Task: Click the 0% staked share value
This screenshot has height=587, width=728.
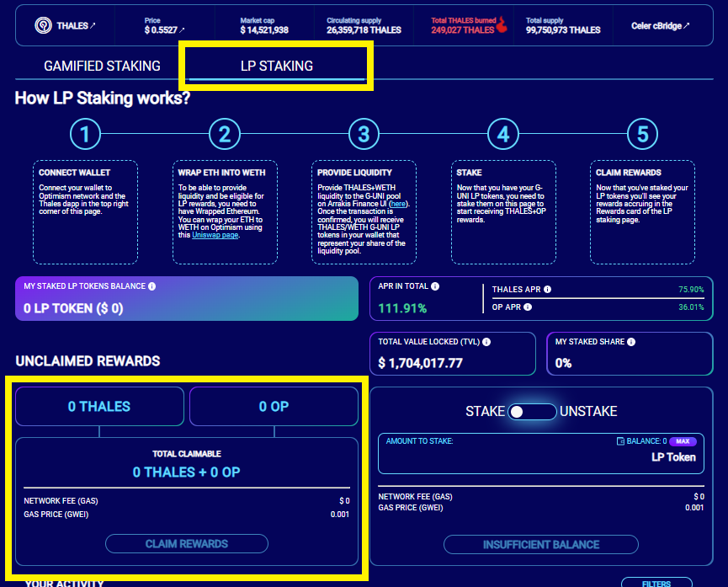Action: pos(564,363)
